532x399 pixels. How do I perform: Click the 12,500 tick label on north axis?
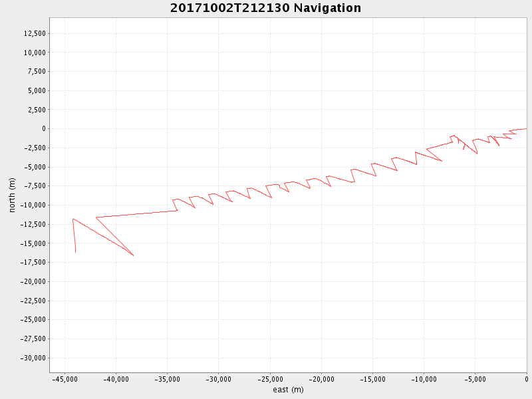point(33,33)
